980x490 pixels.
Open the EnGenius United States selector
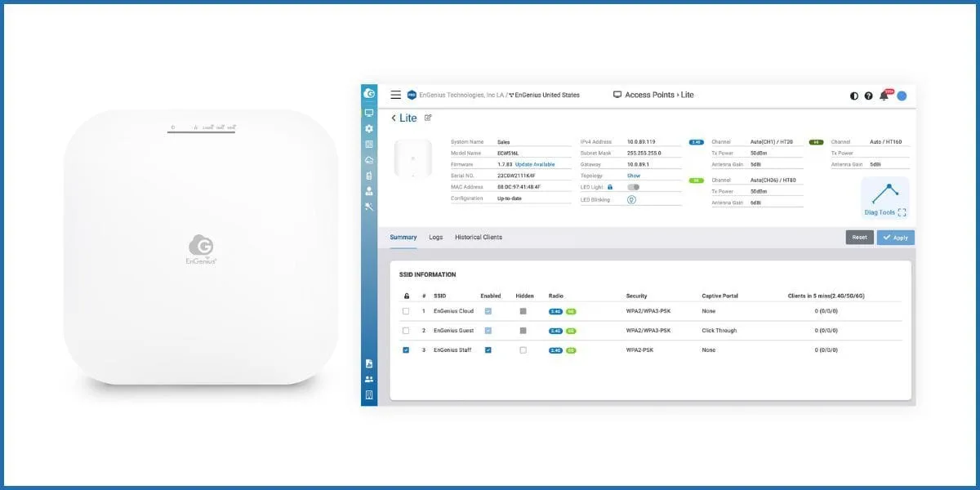point(546,95)
